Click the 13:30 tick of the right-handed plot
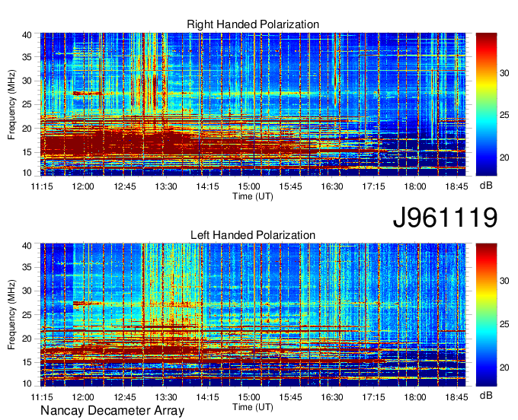Image resolution: width=518 pixels, height=420 pixels. (166, 186)
